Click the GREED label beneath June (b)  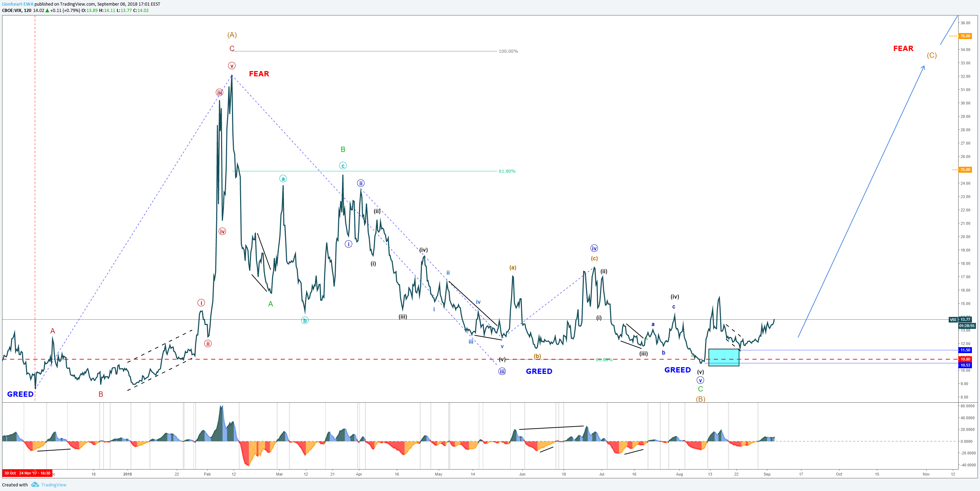point(539,371)
